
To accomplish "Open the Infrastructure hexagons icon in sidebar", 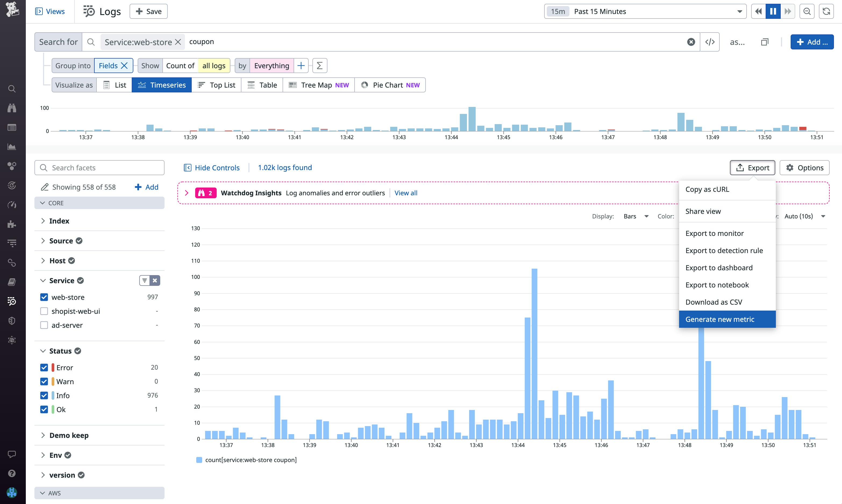I will [x=12, y=166].
